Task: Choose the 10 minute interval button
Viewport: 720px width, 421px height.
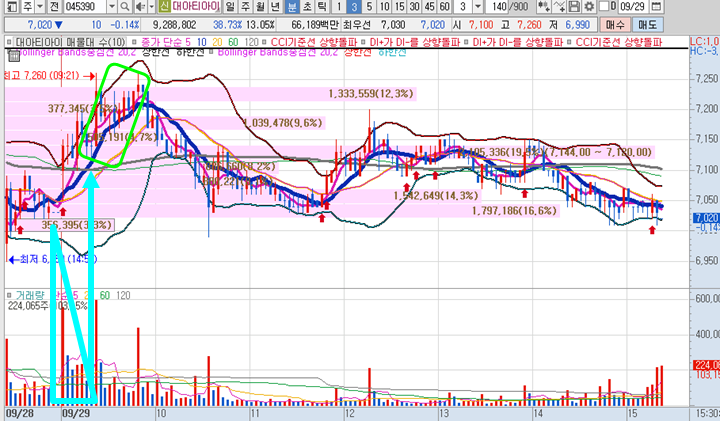Action: point(384,6)
